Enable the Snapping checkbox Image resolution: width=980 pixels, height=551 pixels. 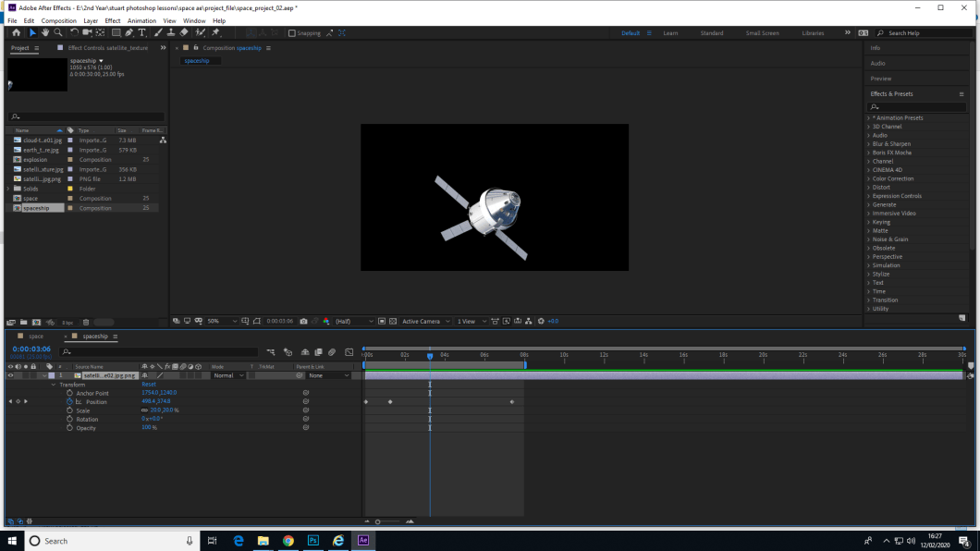coord(293,32)
